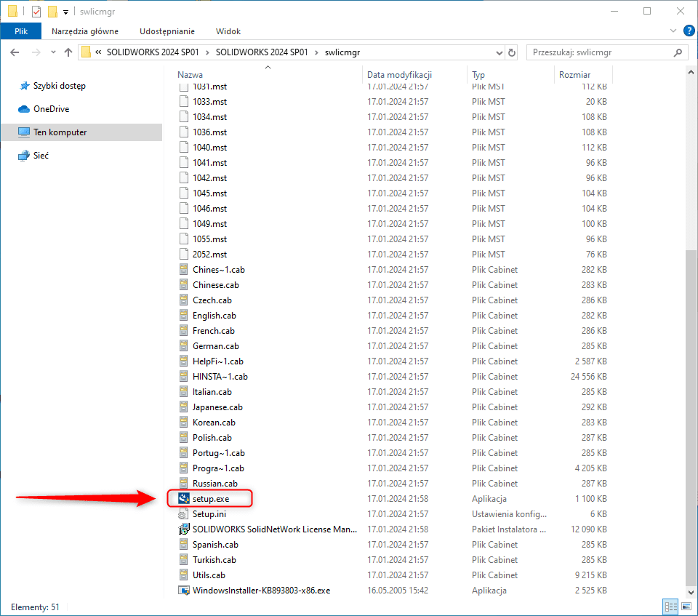
Task: Click the Properties quick access toolbar icon
Action: 36,12
